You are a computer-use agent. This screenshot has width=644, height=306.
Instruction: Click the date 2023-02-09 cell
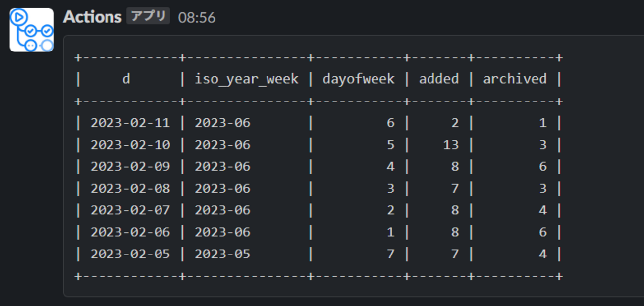(x=130, y=166)
